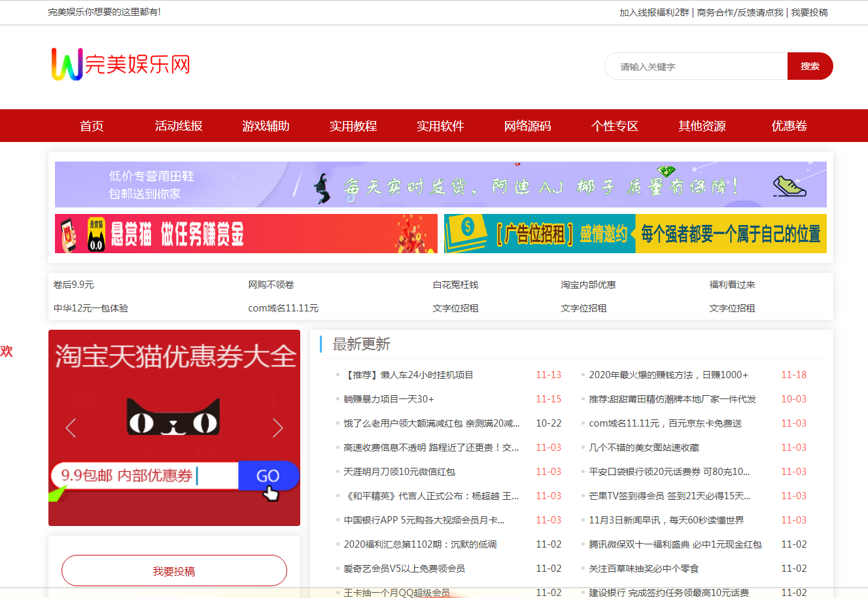
Task: Open article 躺赚暴力项目一天30+
Action: (x=389, y=399)
